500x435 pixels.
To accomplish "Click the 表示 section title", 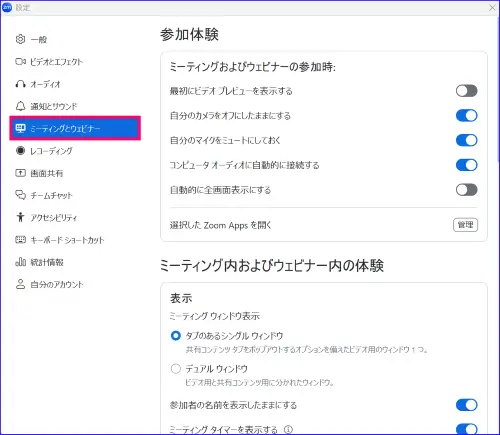I will coord(181,298).
